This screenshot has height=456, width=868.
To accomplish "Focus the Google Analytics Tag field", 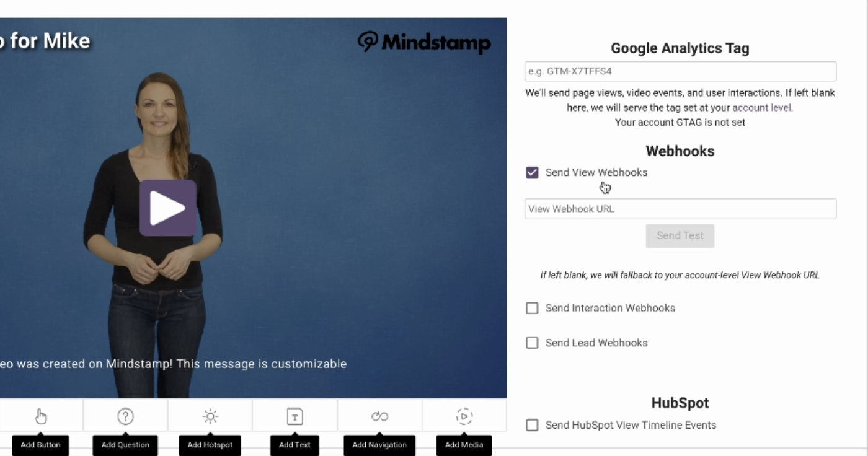I will click(x=680, y=71).
